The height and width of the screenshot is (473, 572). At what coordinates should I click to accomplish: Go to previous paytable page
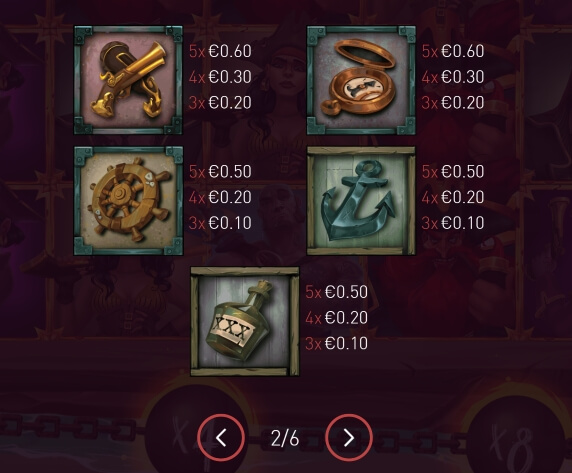(221, 437)
